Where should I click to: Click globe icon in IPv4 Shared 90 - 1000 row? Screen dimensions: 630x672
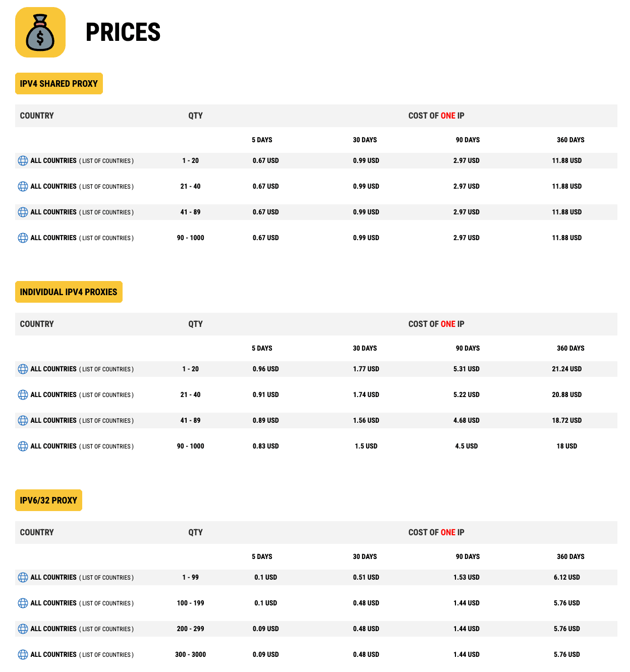tap(23, 238)
